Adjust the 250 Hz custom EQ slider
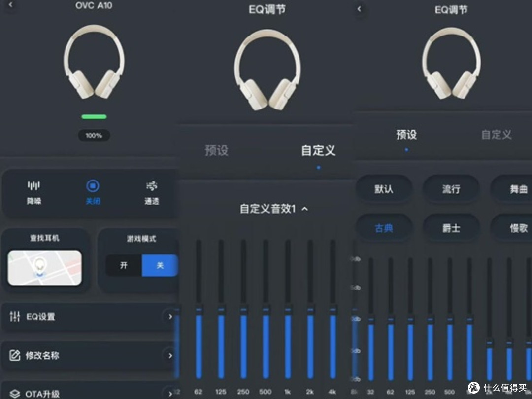 pos(243,309)
